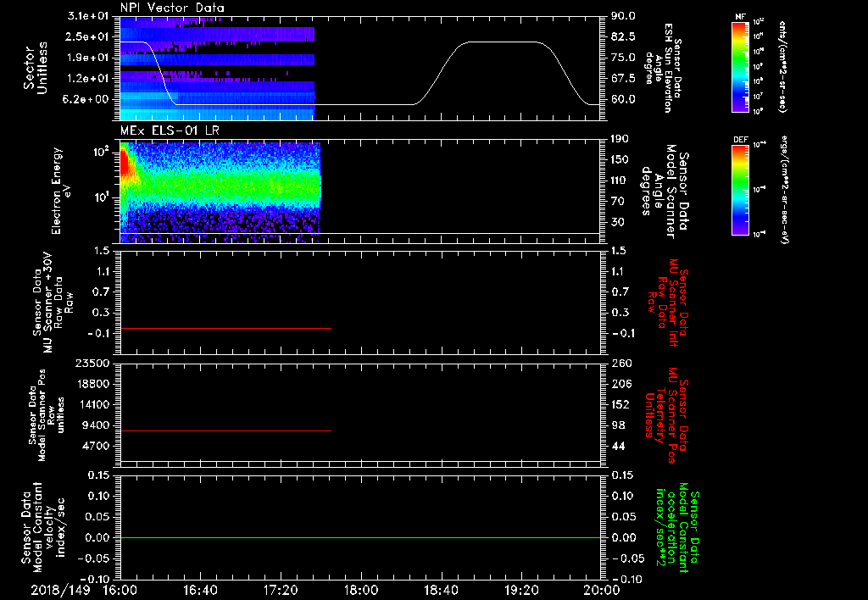
Task: Click the 14100 scanner position tick
Action: (x=92, y=404)
